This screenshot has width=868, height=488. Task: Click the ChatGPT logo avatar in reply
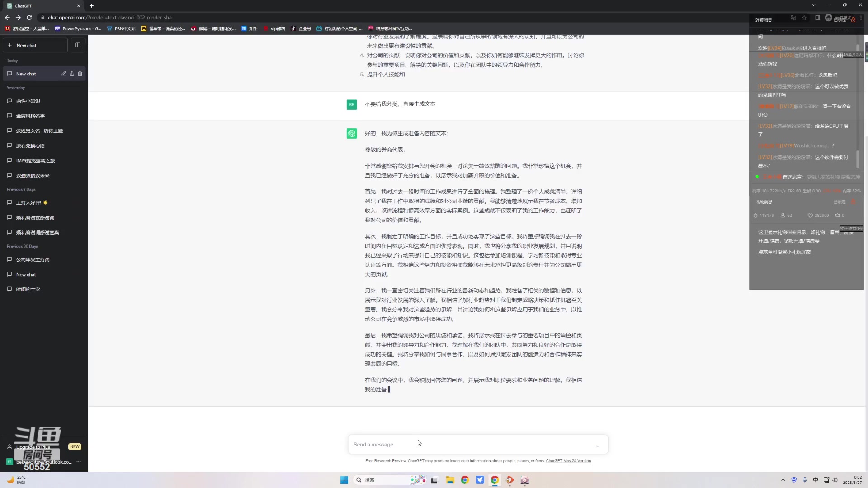352,134
